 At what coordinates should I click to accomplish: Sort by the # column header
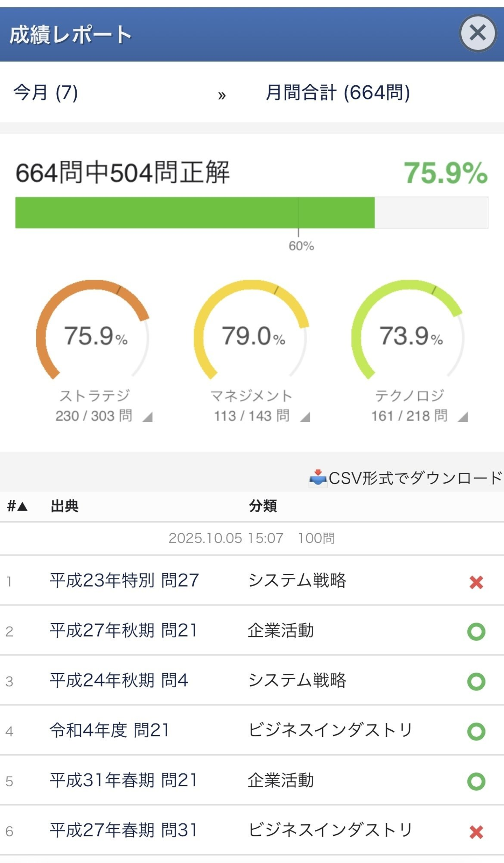click(x=17, y=506)
